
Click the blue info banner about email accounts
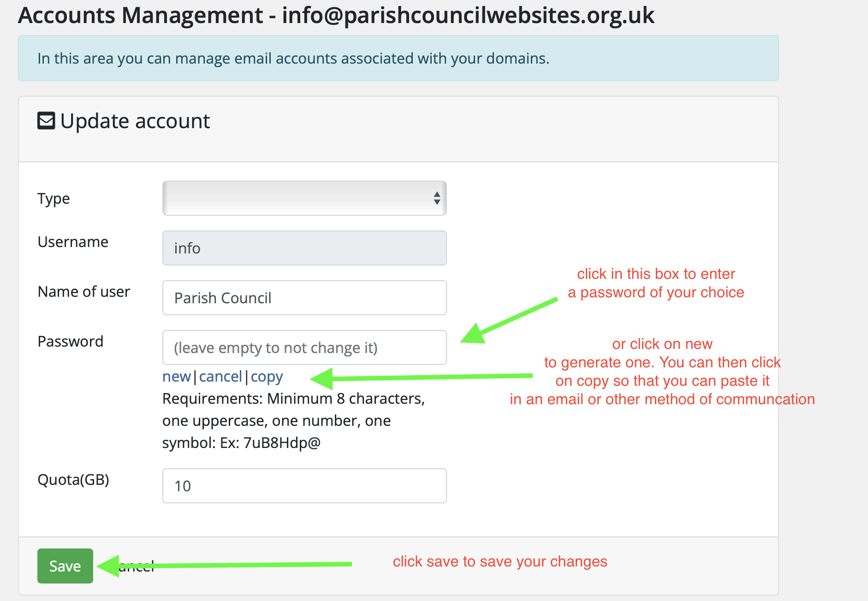tap(398, 59)
